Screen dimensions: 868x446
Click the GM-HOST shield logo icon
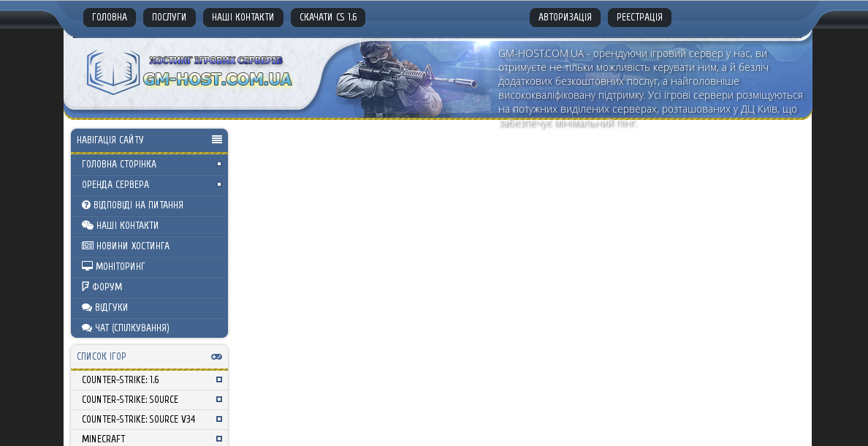coord(113,72)
